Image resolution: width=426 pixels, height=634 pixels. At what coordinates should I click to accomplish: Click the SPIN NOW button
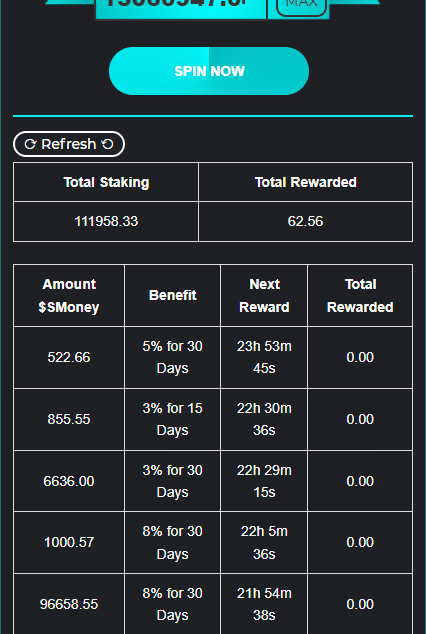[x=209, y=71]
